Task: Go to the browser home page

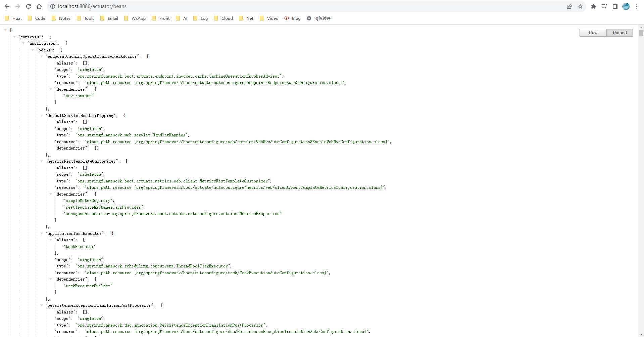Action: [39, 6]
